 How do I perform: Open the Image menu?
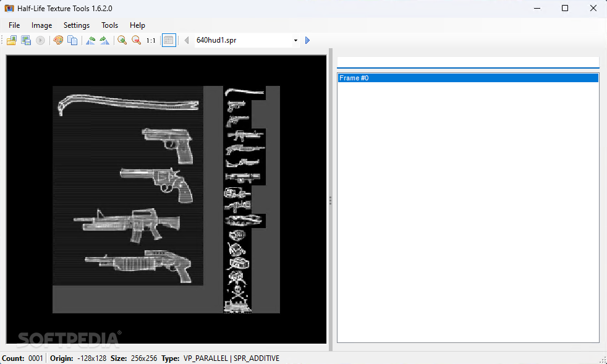tap(42, 25)
